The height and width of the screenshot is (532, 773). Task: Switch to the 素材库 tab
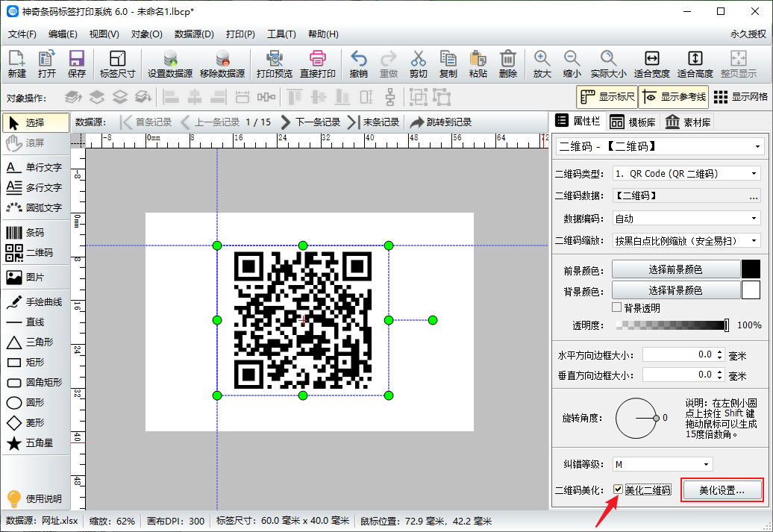point(688,122)
